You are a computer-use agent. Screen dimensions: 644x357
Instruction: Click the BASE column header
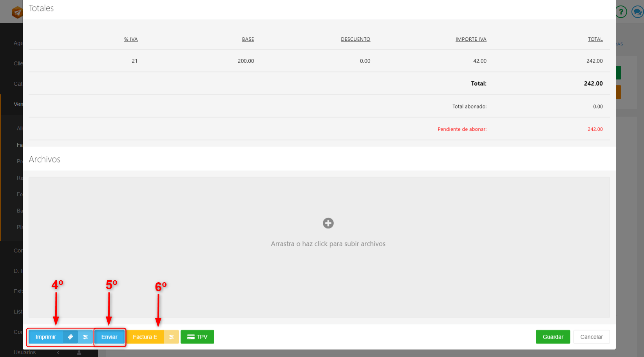click(248, 39)
